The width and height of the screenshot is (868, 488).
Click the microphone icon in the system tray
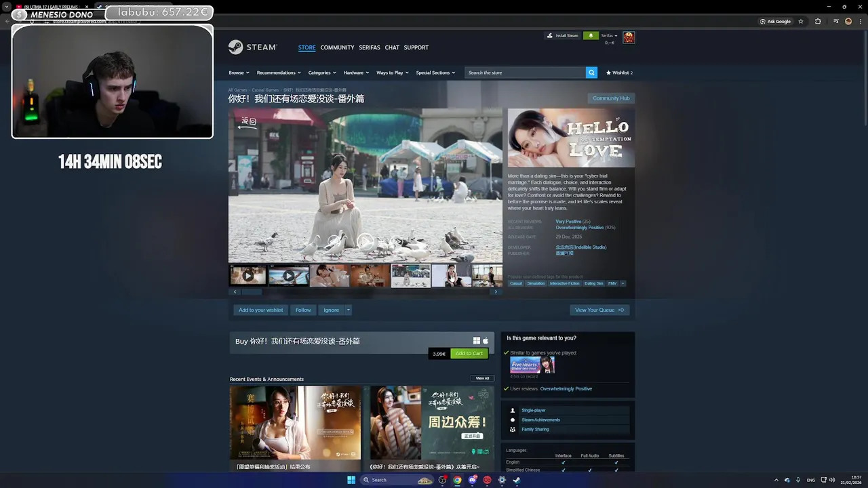(798, 480)
